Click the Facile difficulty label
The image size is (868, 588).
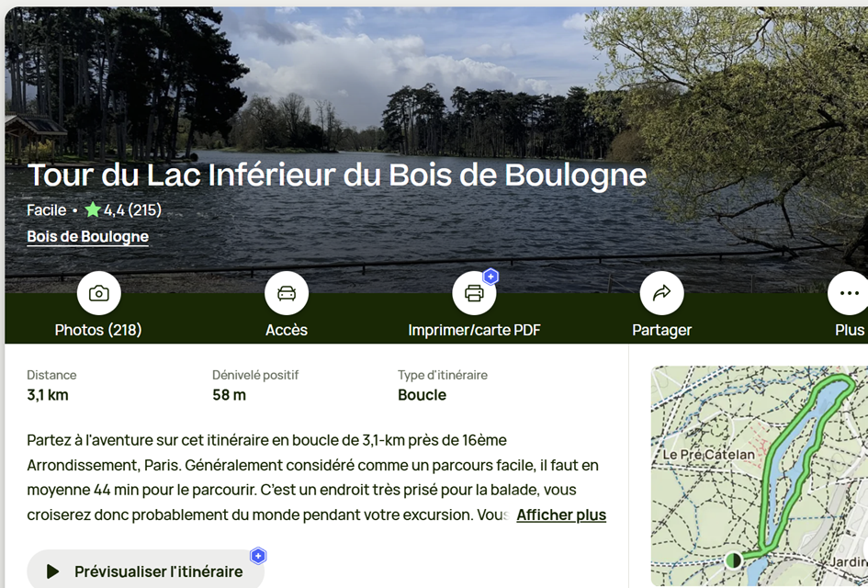[x=46, y=210]
